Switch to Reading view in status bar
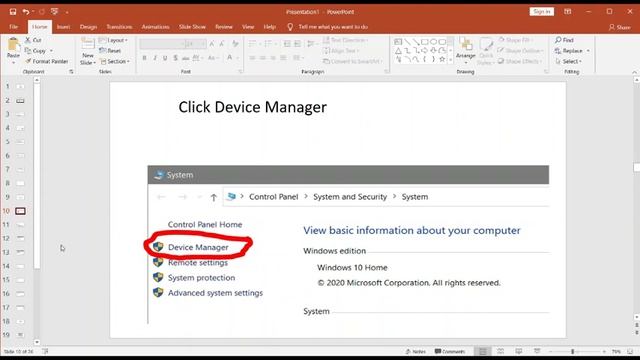Image resolution: width=640 pixels, height=360 pixels. [519, 351]
